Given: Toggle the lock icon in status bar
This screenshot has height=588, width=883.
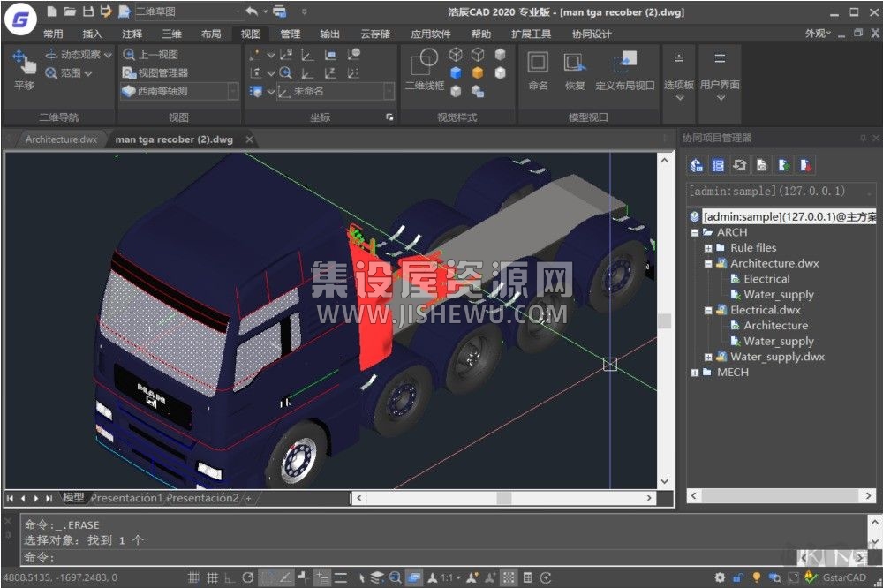Looking at the screenshot, I should 737,577.
